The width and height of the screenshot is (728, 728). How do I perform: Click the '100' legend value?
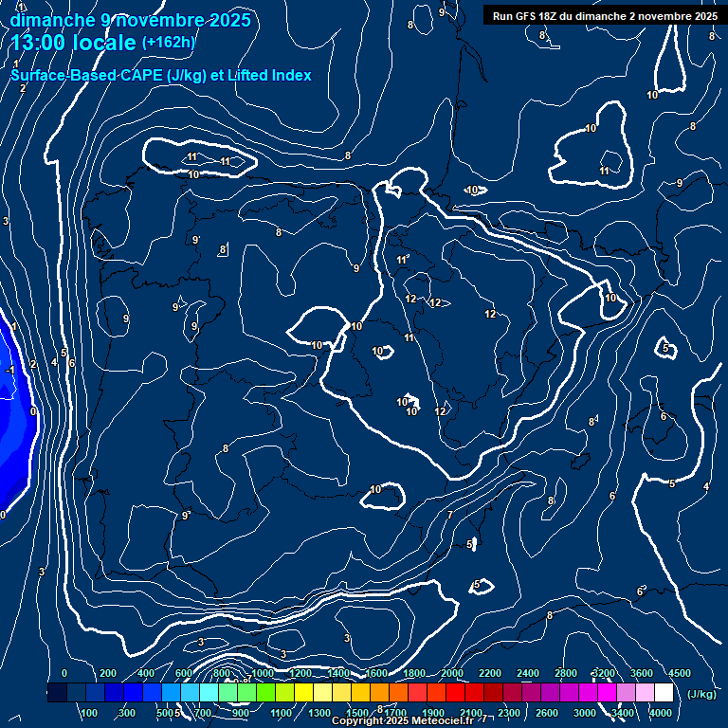(89, 713)
